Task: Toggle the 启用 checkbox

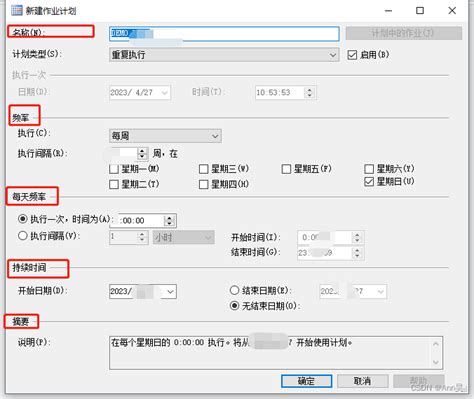Action: click(352, 55)
